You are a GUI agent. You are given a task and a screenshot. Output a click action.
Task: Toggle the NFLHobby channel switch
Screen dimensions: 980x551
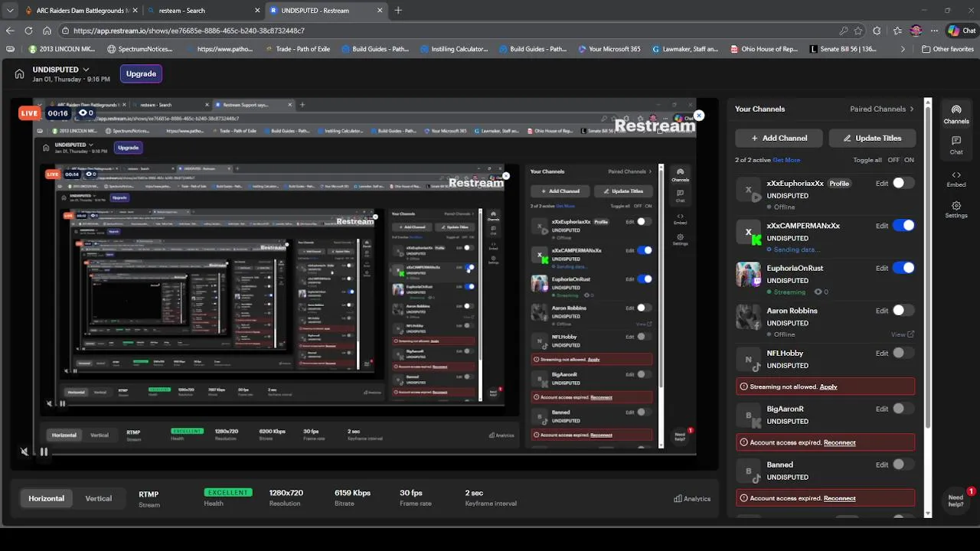tap(903, 353)
